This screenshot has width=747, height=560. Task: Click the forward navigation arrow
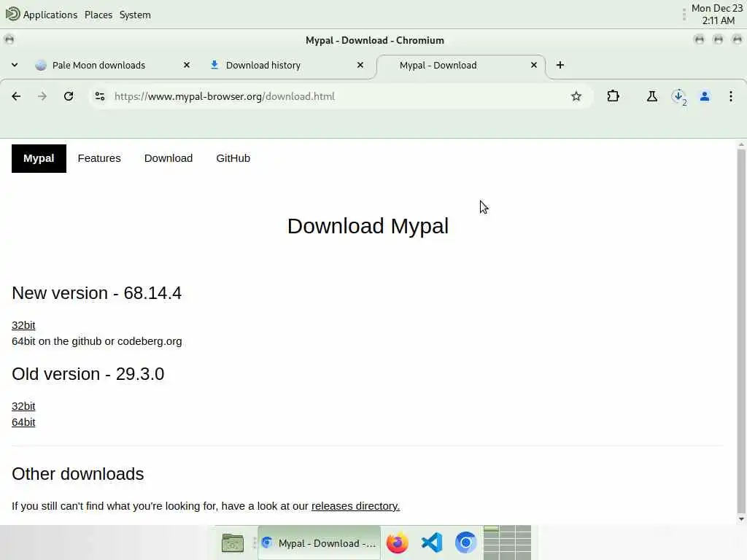tap(42, 97)
